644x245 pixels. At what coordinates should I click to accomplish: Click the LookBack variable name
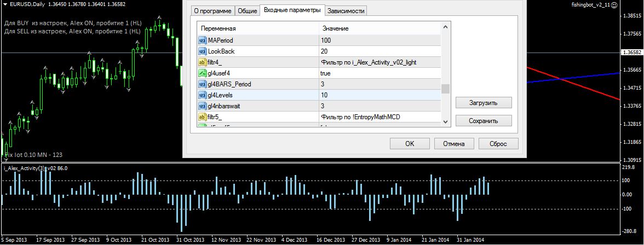coord(221,51)
